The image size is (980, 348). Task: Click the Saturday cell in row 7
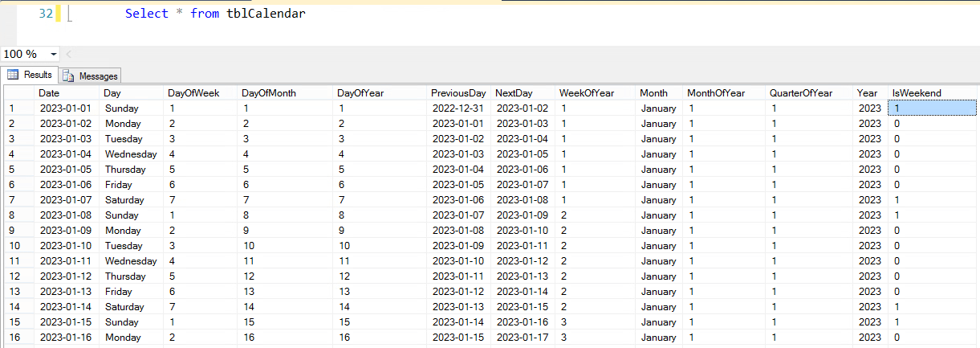pyautogui.click(x=132, y=200)
